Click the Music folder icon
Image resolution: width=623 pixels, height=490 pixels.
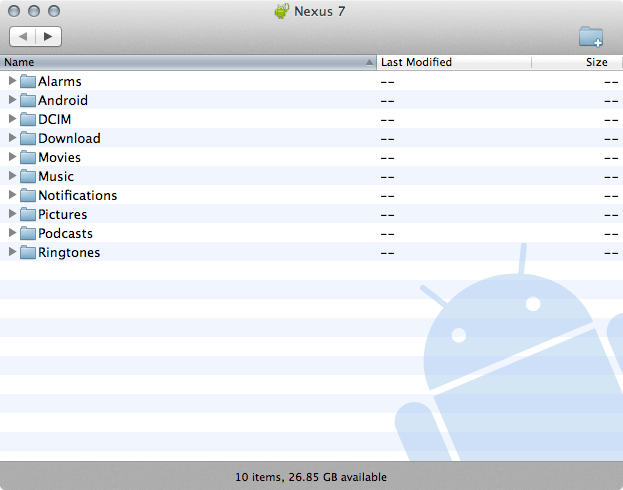[28, 176]
